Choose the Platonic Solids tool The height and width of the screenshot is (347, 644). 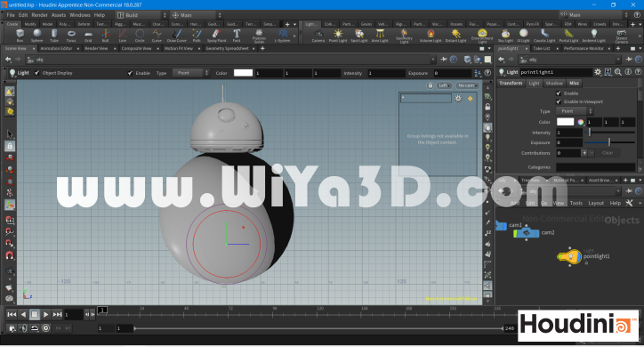click(259, 36)
